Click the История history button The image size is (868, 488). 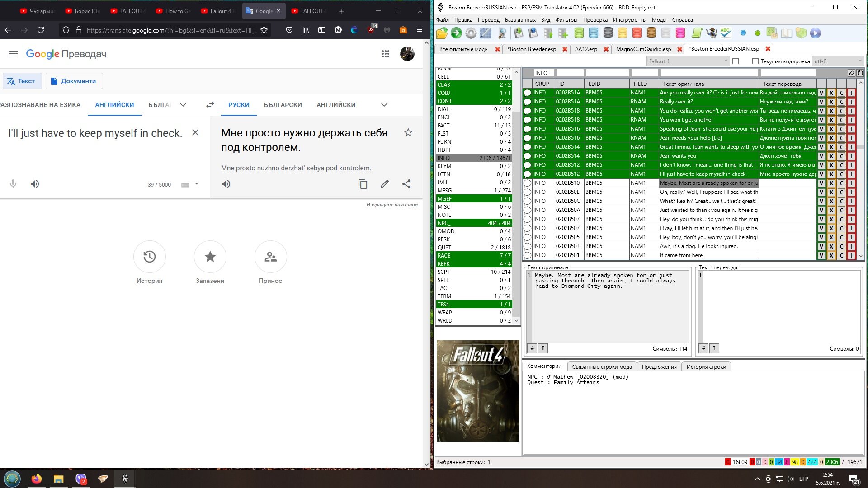(149, 257)
